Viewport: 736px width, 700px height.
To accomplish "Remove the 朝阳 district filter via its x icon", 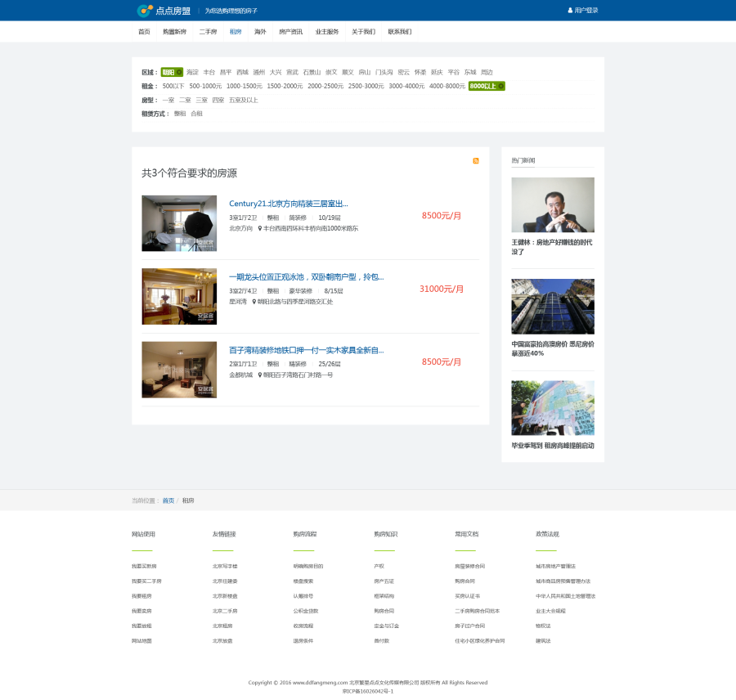I will click(x=179, y=72).
